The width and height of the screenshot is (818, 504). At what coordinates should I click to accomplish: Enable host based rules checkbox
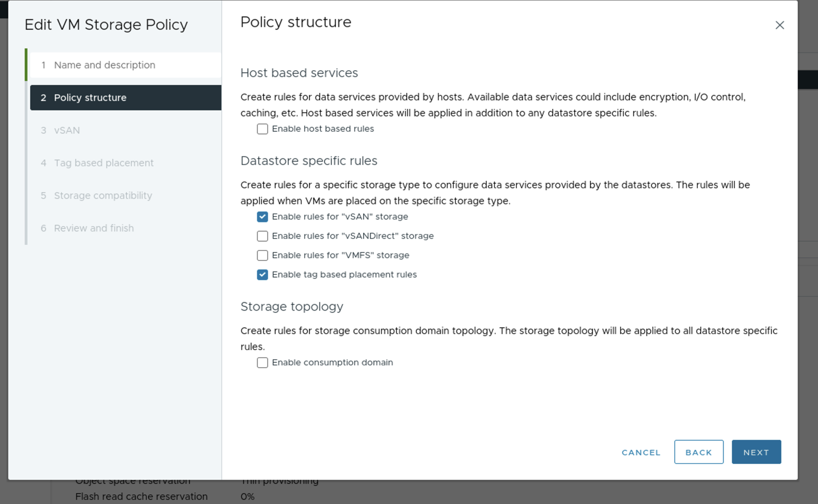[262, 129]
